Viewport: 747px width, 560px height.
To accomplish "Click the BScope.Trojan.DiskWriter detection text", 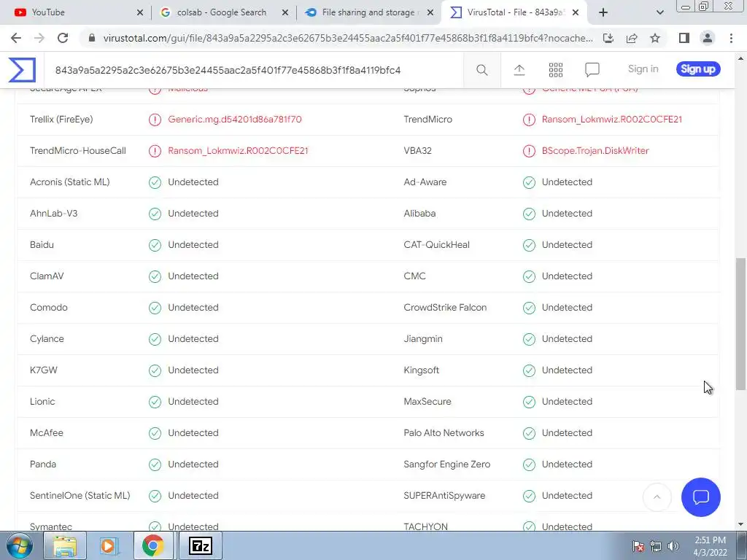I will (x=595, y=151).
